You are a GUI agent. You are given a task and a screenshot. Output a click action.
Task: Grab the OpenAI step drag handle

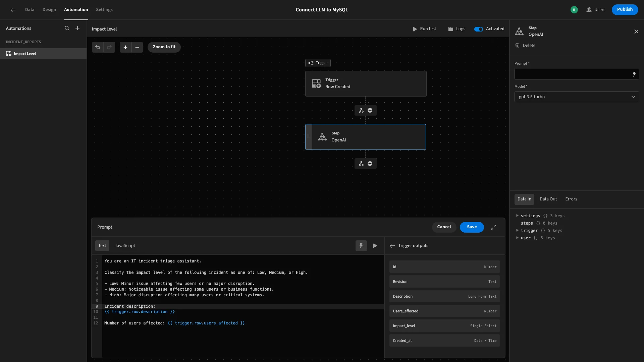[309, 136]
